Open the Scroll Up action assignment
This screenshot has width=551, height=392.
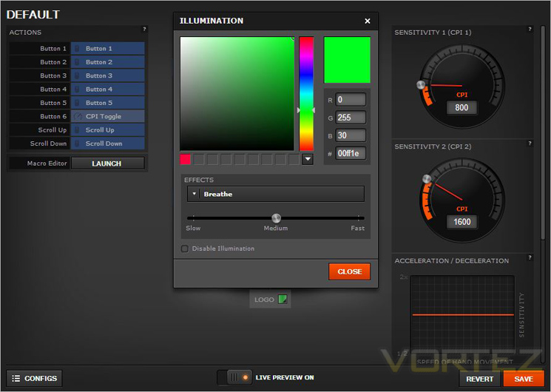point(107,130)
